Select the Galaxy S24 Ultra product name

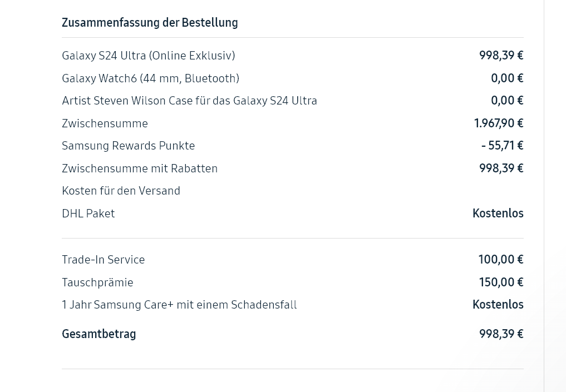click(148, 56)
